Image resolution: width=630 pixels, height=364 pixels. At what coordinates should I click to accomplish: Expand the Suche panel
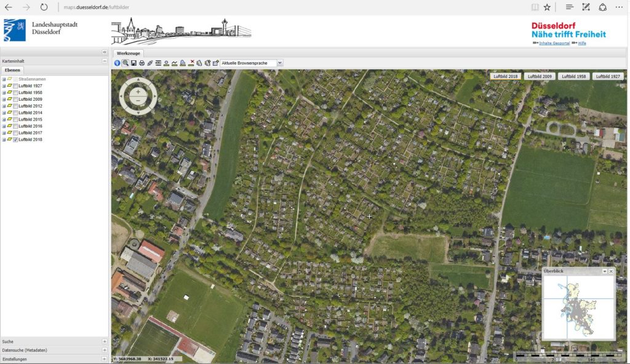pyautogui.click(x=105, y=341)
